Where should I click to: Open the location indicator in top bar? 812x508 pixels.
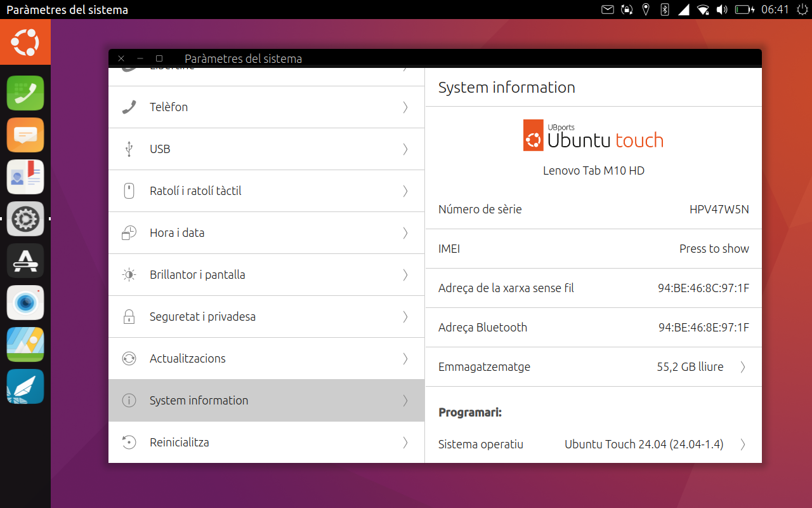pyautogui.click(x=646, y=10)
